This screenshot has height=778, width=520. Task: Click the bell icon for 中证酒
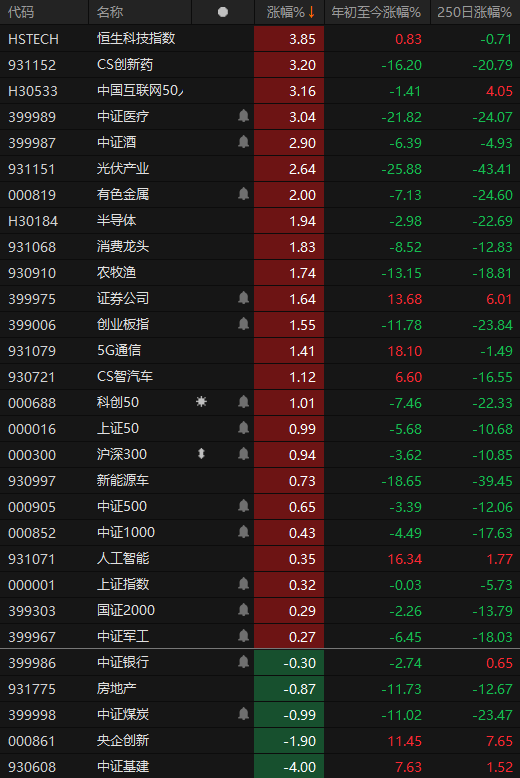pos(243,142)
